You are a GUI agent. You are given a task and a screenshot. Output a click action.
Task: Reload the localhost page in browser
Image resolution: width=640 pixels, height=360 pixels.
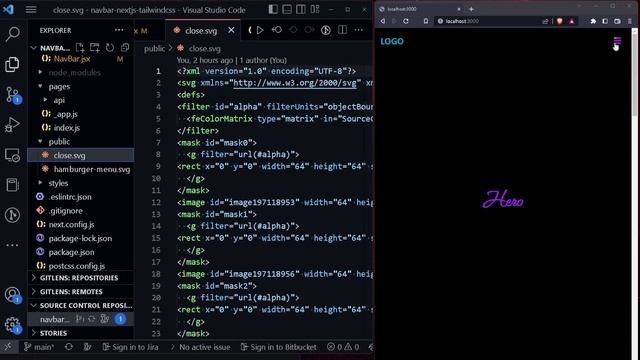pyautogui.click(x=406, y=21)
